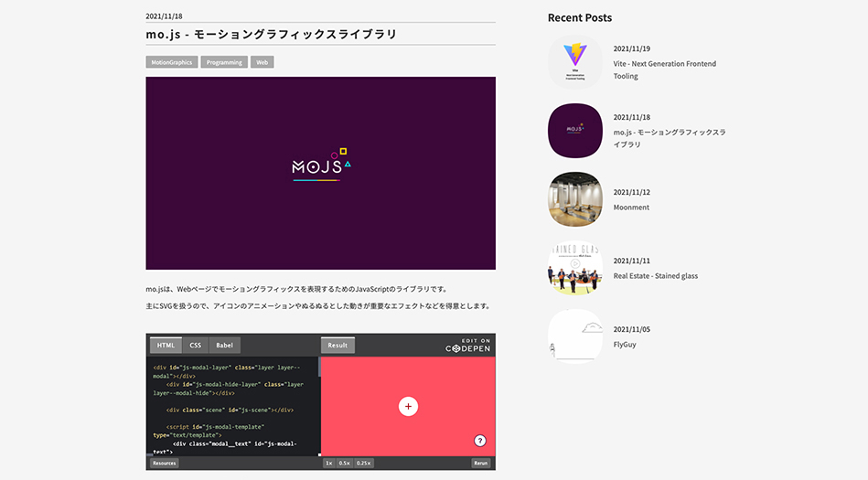Open Moonment post thumbnail
868x480 pixels.
575,199
